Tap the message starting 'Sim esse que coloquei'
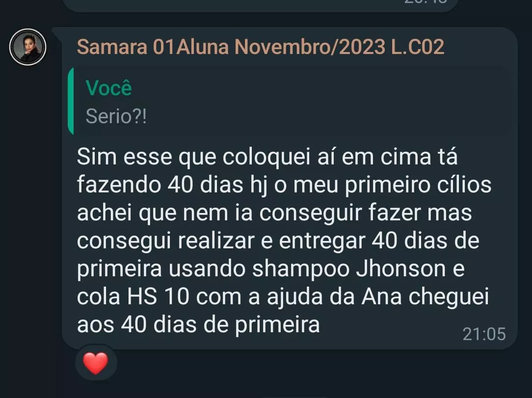Viewport: 532px width, 398px height. tap(284, 240)
